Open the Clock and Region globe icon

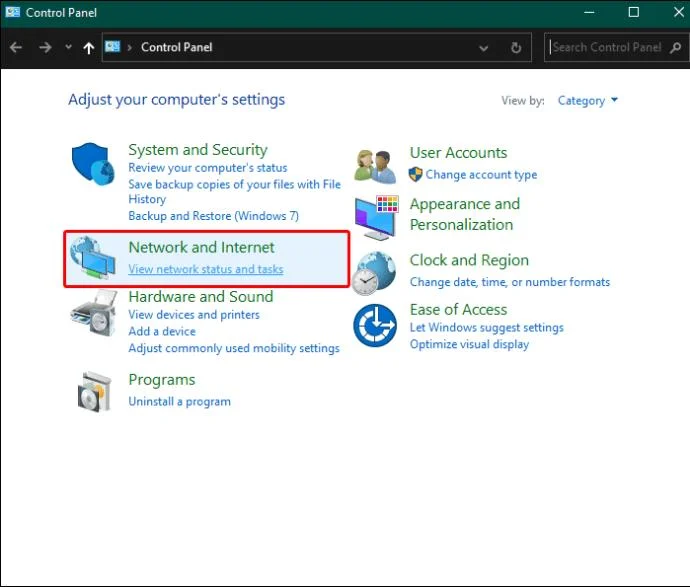[376, 273]
